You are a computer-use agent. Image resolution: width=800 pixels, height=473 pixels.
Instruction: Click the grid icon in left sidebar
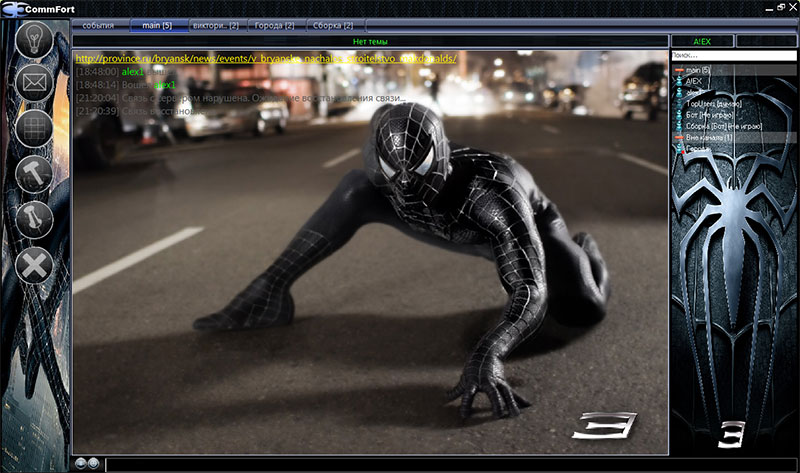tap(34, 128)
